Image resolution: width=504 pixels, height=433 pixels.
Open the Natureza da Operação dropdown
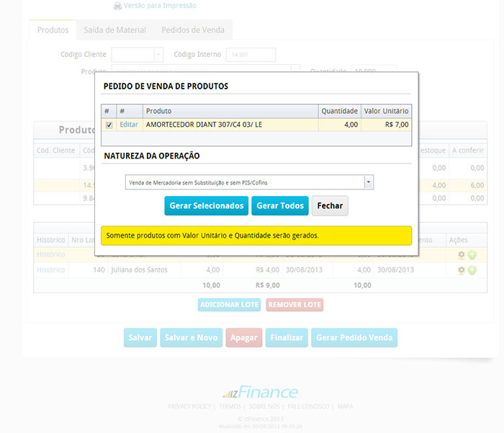369,182
